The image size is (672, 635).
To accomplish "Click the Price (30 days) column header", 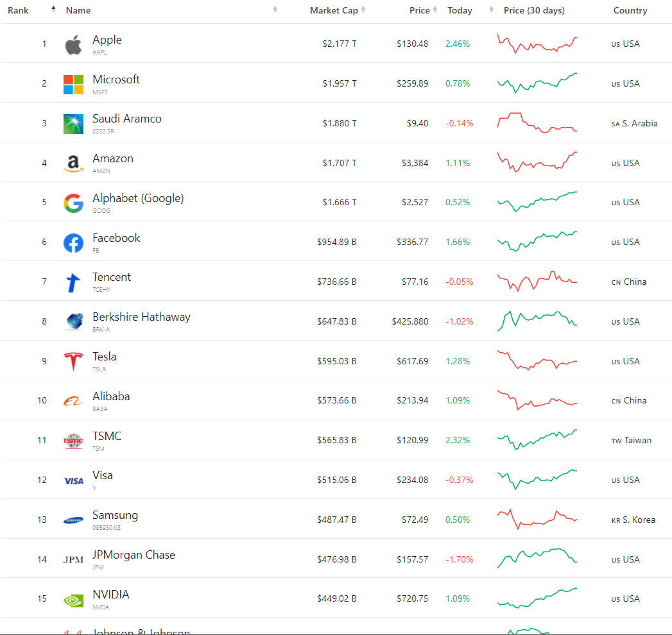I will (534, 10).
